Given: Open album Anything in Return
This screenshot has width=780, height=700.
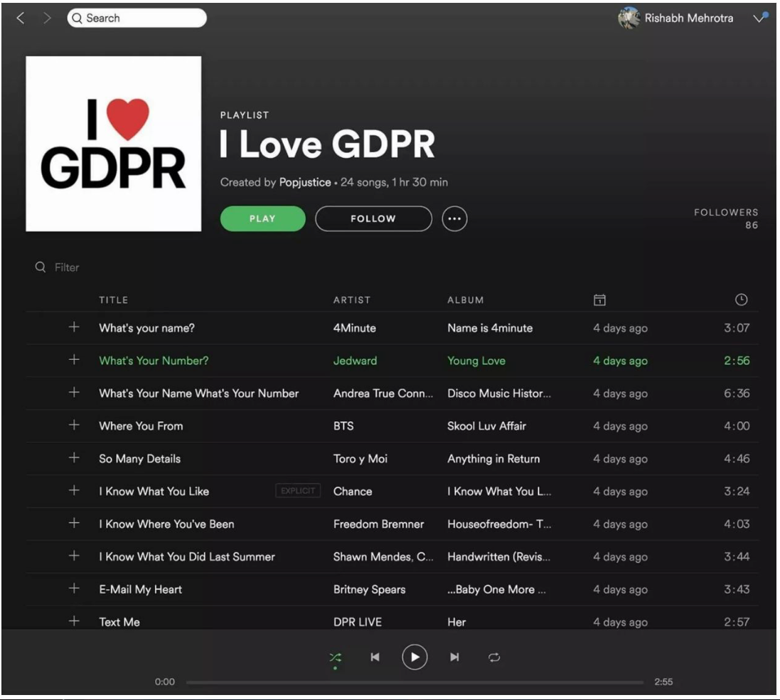Looking at the screenshot, I should tap(493, 459).
